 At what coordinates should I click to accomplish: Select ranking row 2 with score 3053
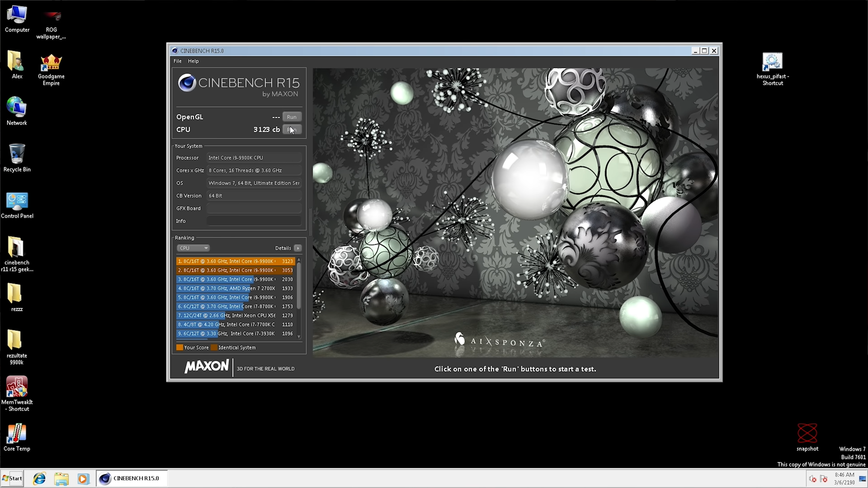click(x=236, y=270)
